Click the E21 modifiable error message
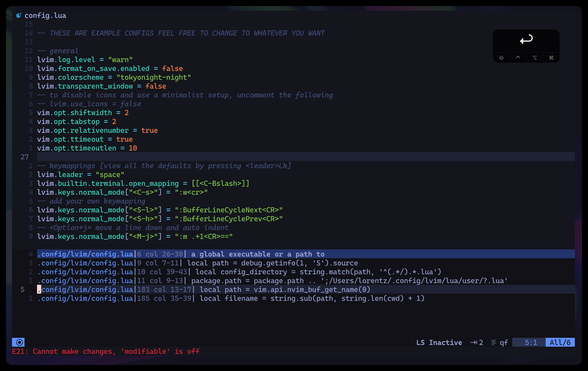Screen dimensions: 588x371 pyautogui.click(x=106, y=351)
